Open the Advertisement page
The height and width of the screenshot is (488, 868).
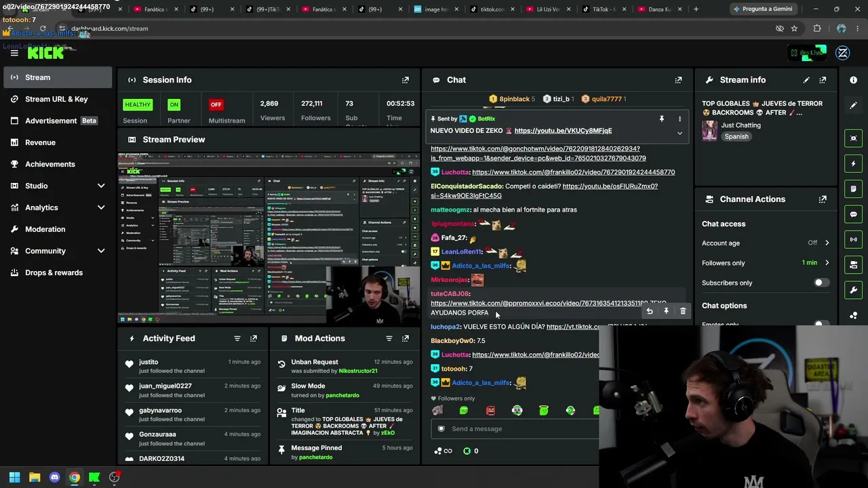57,121
